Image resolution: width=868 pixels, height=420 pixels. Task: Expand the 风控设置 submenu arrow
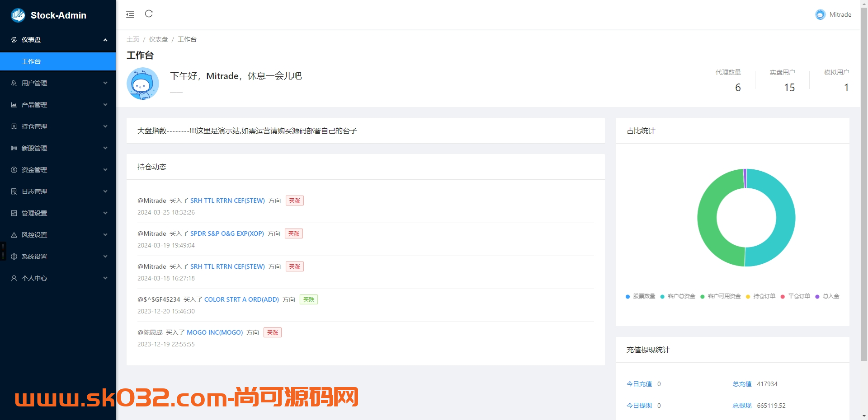coord(105,235)
